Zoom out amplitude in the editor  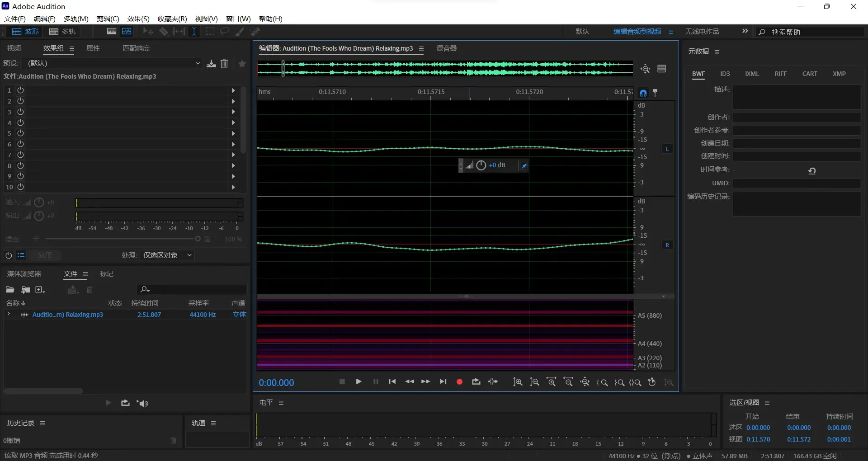[535, 382]
